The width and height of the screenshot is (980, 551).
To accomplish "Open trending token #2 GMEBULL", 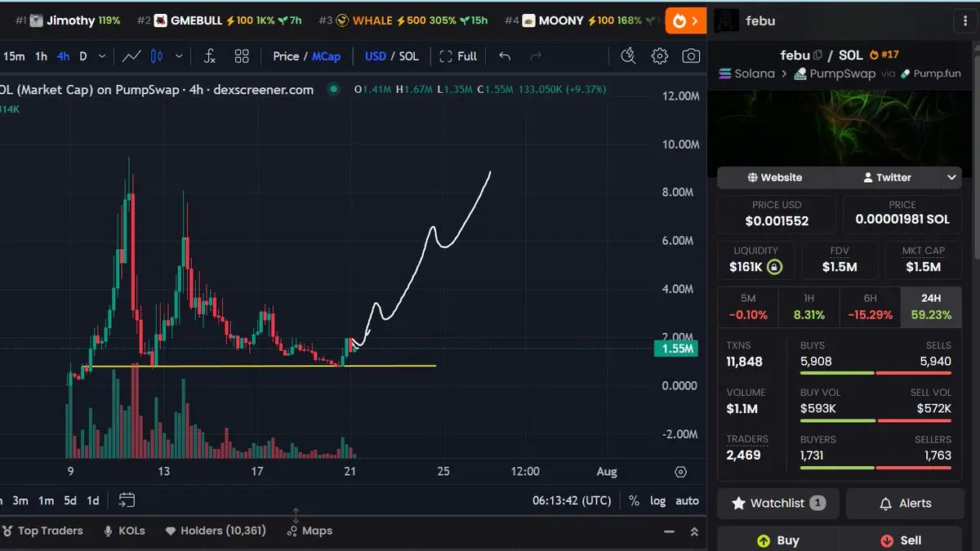I will (219, 20).
